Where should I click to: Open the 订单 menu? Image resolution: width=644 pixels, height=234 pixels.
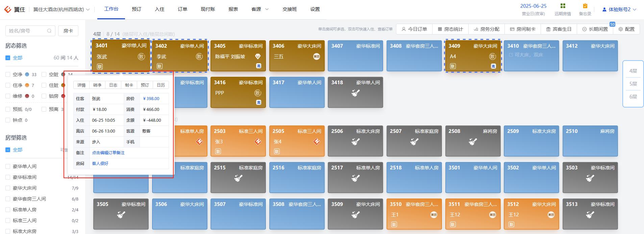coord(182,9)
